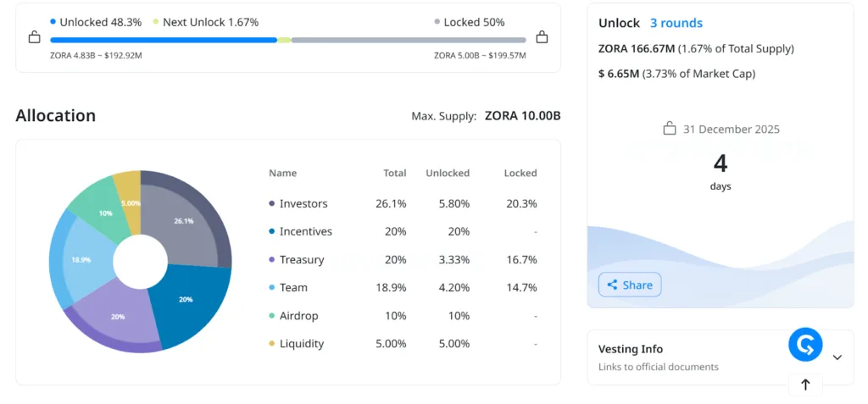The width and height of the screenshot is (868, 404).
Task: Click the open lock icon left of progress bar
Action: (34, 37)
